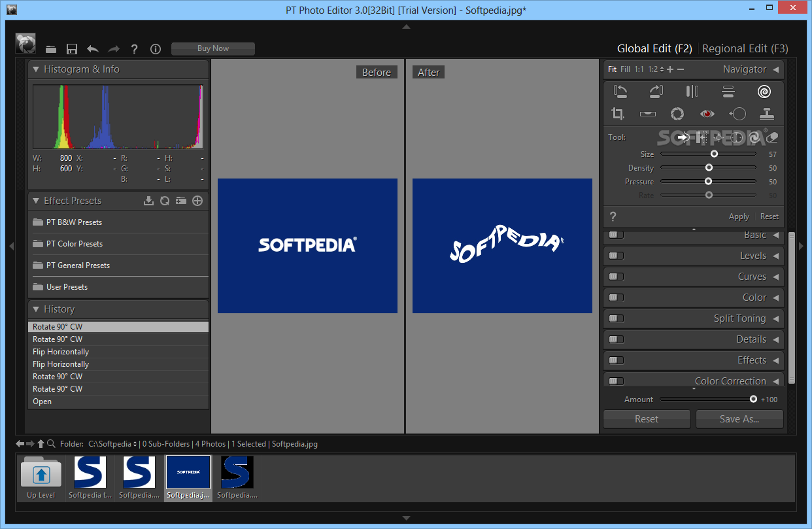Expand the Split Toning arrow
Screen dimensions: 812x529
(776, 318)
